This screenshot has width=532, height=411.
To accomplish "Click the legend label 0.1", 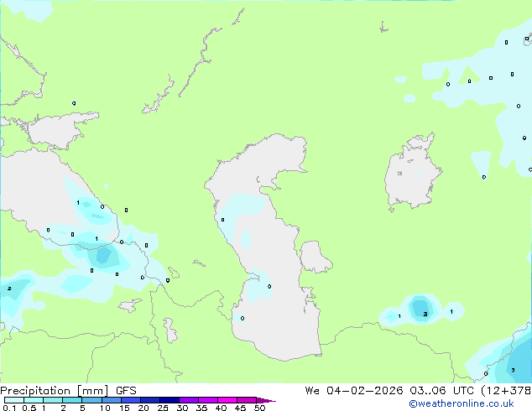I will click(9, 408).
